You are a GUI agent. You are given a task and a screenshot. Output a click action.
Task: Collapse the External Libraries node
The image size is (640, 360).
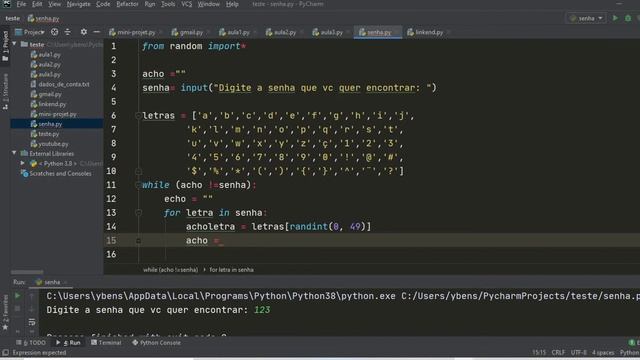point(14,153)
